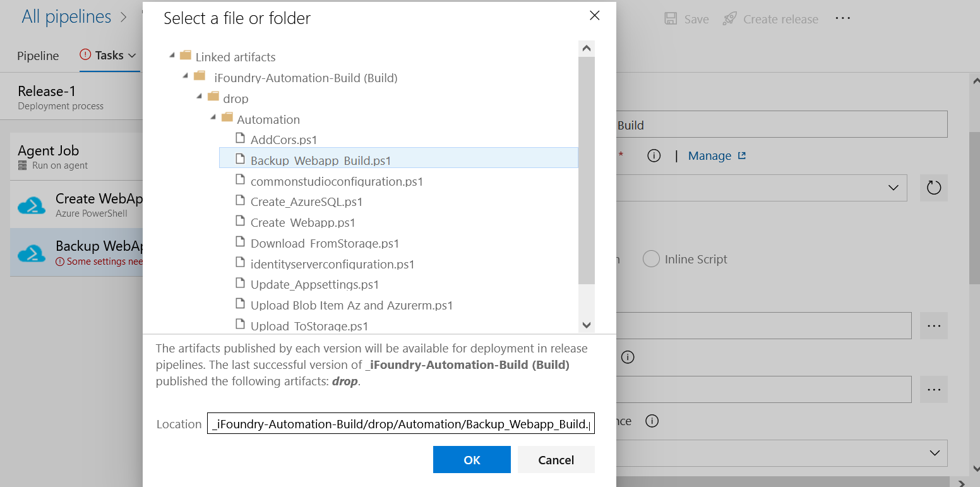
Task: Click the info icon next to Manage
Action: (654, 155)
